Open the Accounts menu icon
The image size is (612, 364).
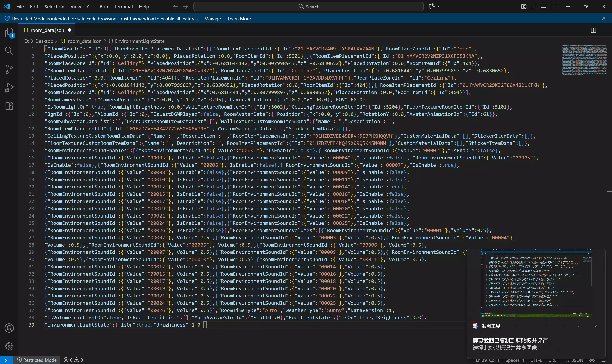point(9,328)
